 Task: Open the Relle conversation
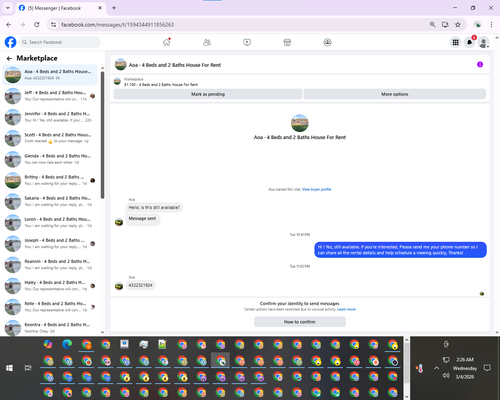point(50,307)
